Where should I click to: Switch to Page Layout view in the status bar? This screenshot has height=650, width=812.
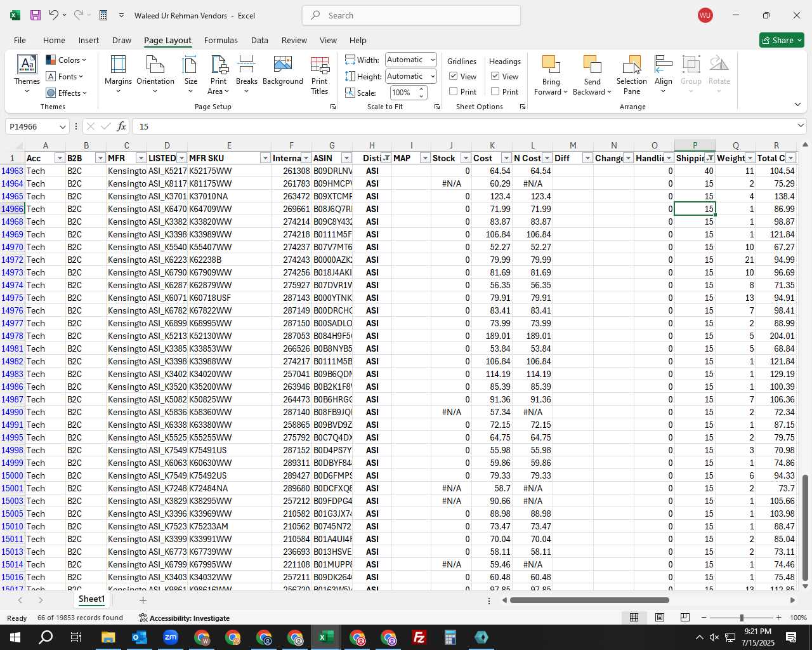pos(660,618)
